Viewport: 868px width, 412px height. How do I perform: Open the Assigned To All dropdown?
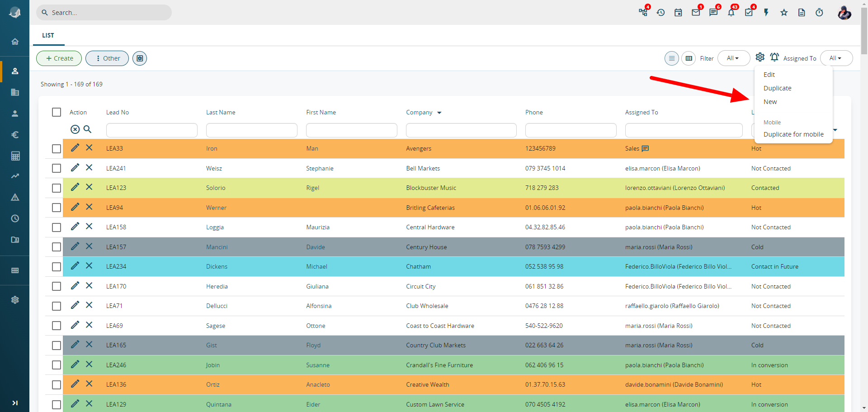click(836, 58)
